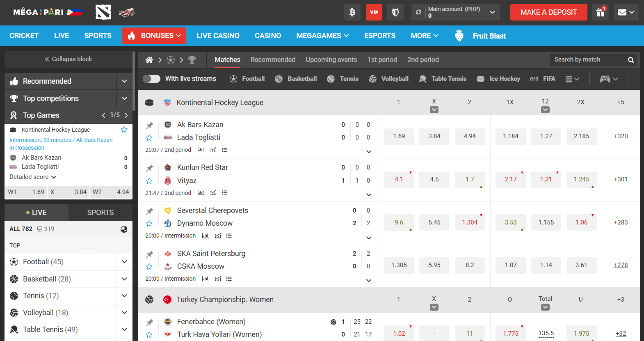
Task: Filter matches by Ice Hockey
Action: (x=498, y=79)
